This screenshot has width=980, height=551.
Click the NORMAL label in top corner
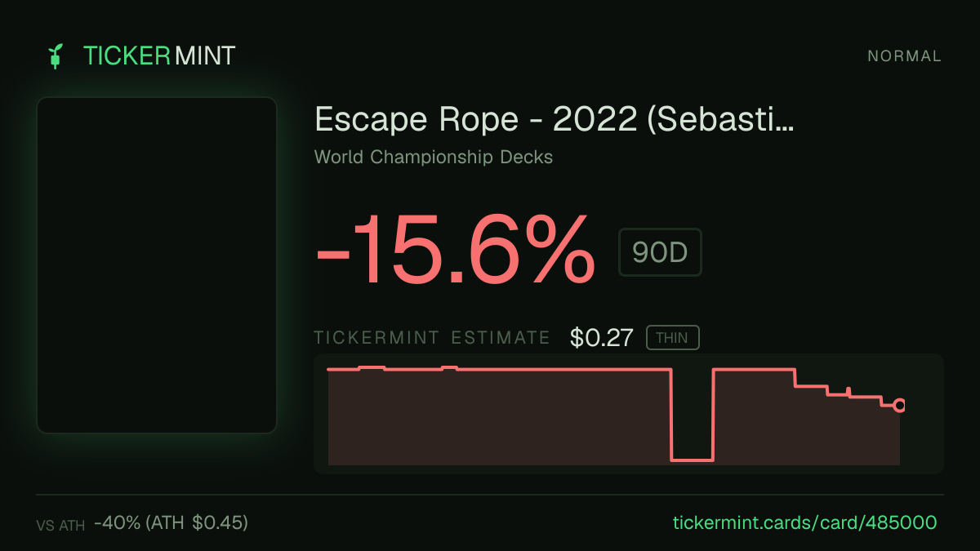pos(904,56)
